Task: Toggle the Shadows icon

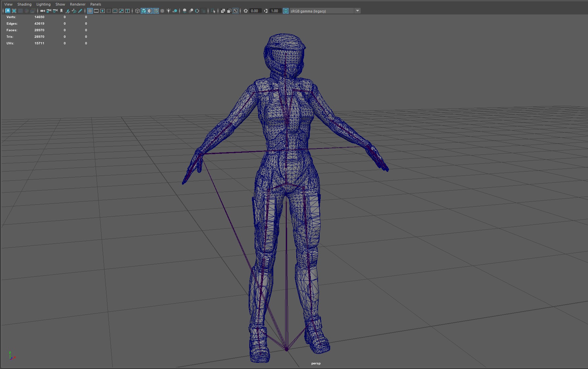Action: click(x=175, y=11)
